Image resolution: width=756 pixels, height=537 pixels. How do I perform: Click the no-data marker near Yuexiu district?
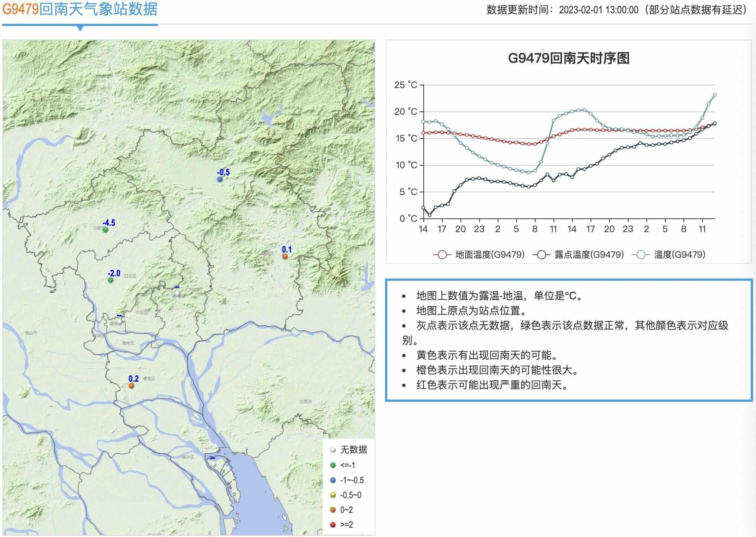coord(119,322)
